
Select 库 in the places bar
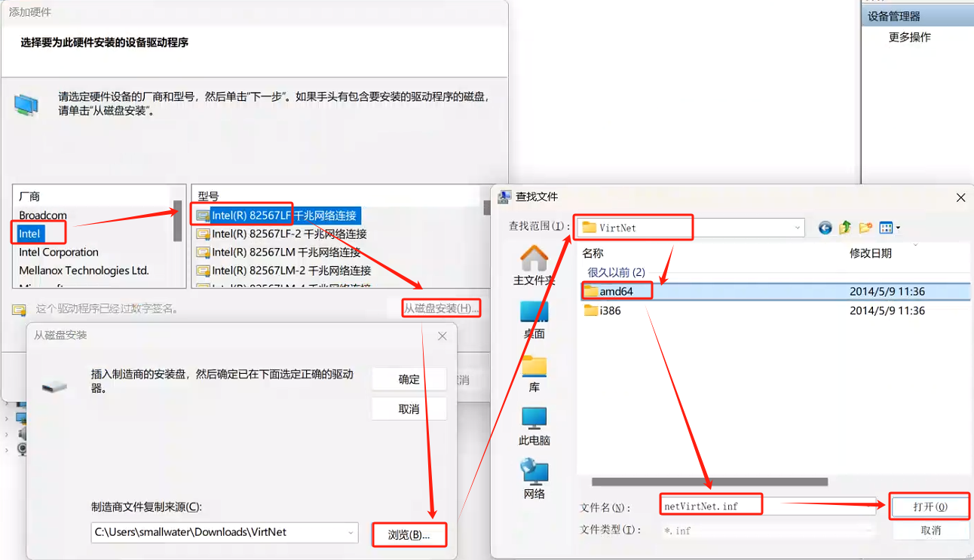[x=534, y=373]
